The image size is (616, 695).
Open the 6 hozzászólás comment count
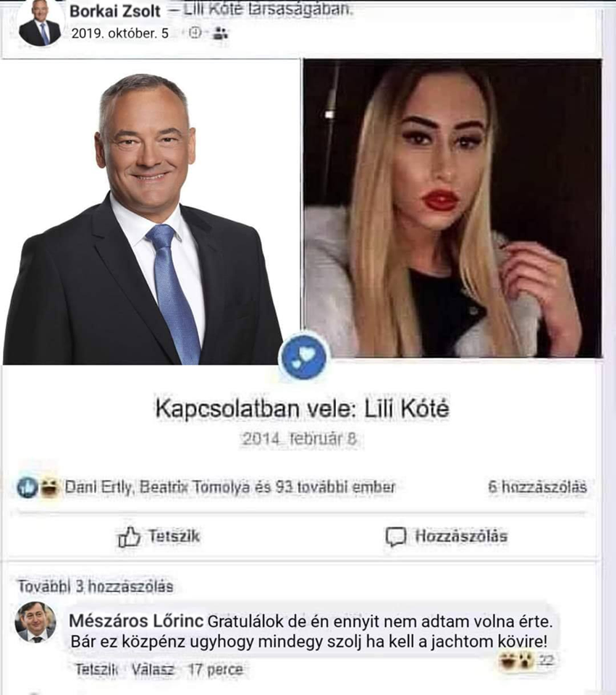(x=537, y=487)
